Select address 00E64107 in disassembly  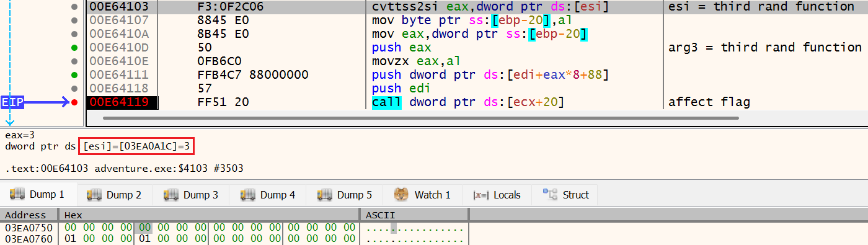[x=119, y=20]
